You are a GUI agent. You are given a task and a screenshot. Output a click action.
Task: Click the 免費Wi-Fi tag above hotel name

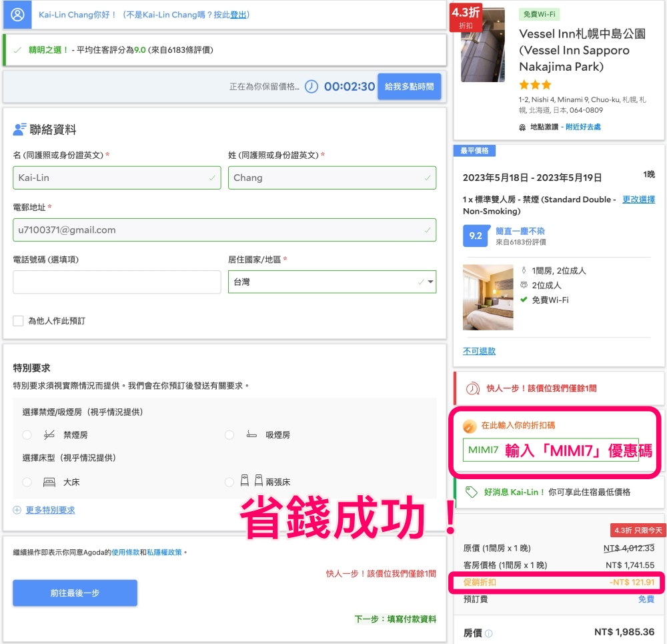click(x=539, y=15)
